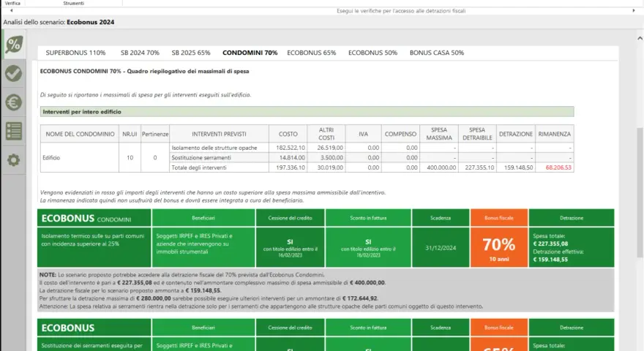Select the 'Isolamento delle strutture opache' row

pos(371,148)
